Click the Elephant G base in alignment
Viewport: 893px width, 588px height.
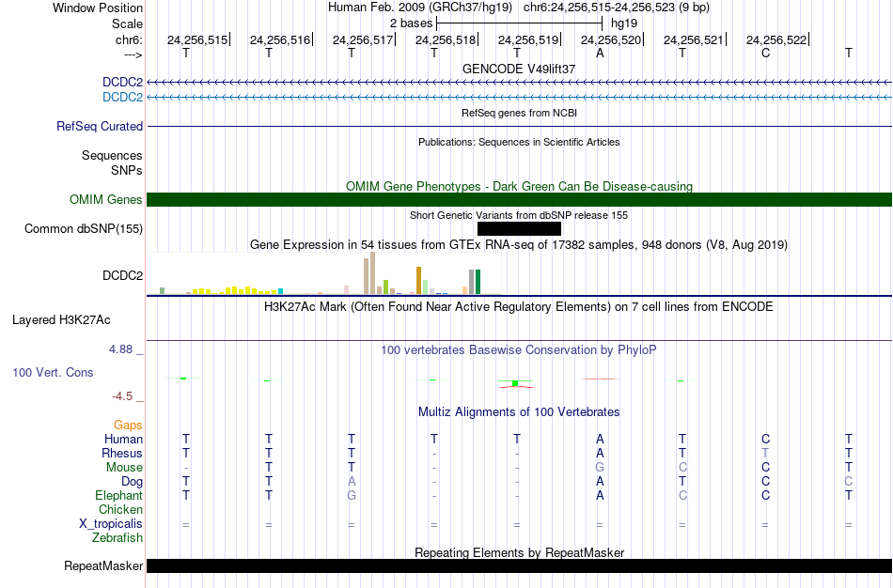(x=352, y=495)
